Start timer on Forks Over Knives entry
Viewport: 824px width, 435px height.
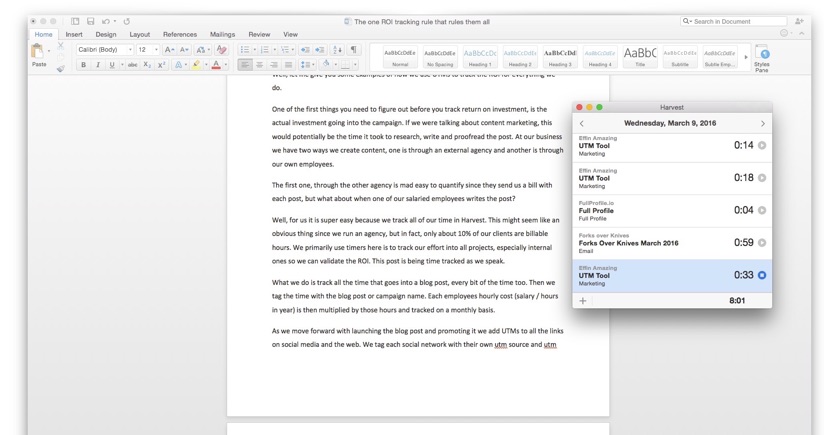[762, 243]
